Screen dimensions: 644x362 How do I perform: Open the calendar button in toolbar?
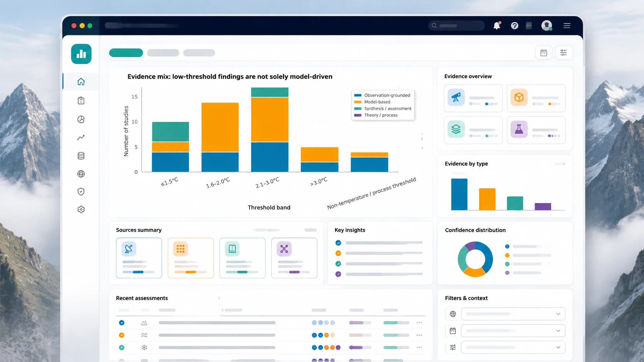[543, 53]
